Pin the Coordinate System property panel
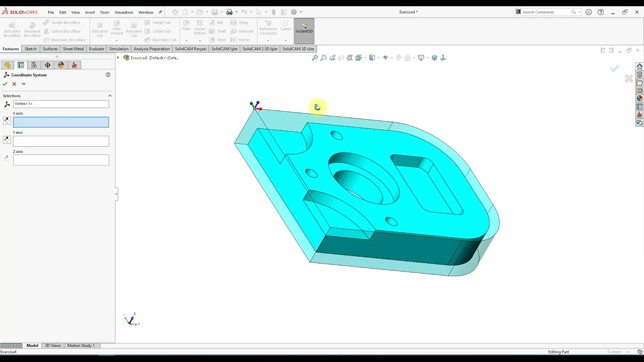The height and width of the screenshot is (362, 644). click(23, 84)
